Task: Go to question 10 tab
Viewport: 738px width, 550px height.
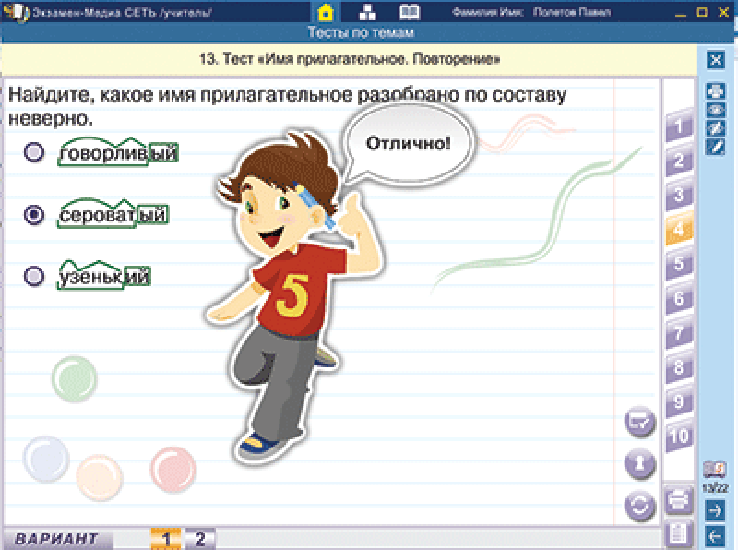Action: coord(679,436)
